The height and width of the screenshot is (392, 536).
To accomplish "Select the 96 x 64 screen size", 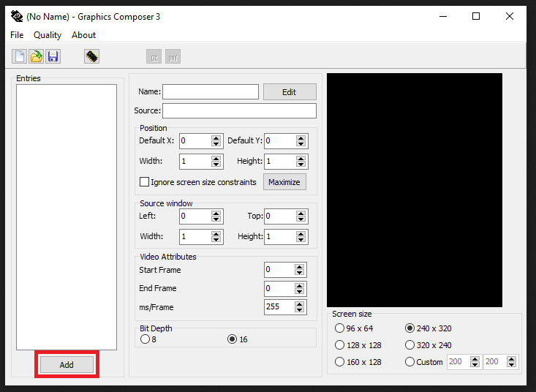I will [339, 328].
